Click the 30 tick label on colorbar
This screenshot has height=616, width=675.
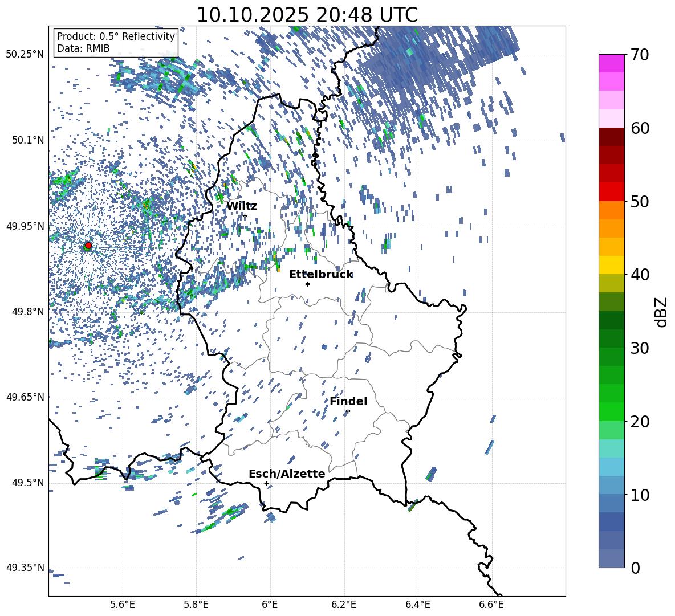click(x=641, y=348)
